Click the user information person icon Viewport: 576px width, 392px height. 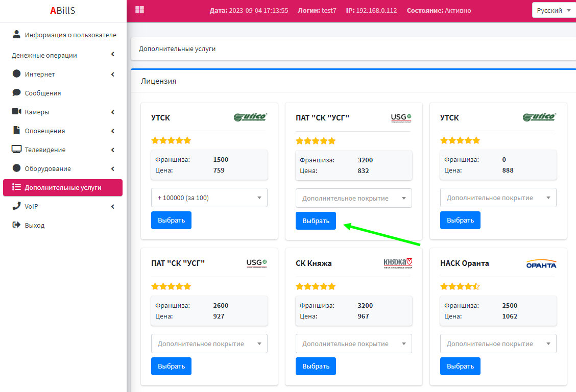(16, 34)
